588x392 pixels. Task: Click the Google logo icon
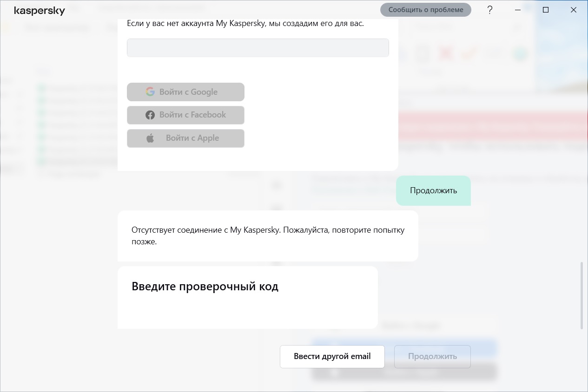coord(150,92)
